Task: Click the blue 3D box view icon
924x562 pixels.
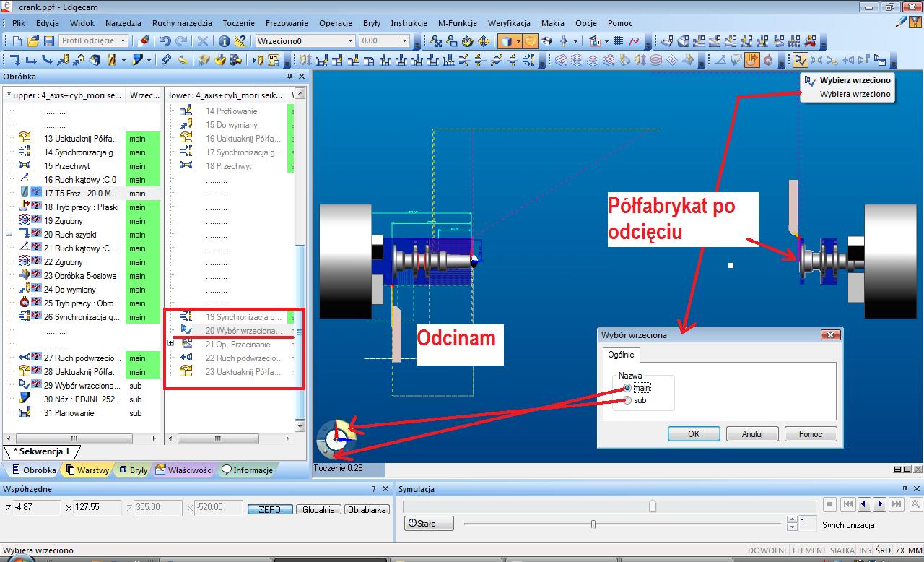Action: pyautogui.click(x=506, y=41)
